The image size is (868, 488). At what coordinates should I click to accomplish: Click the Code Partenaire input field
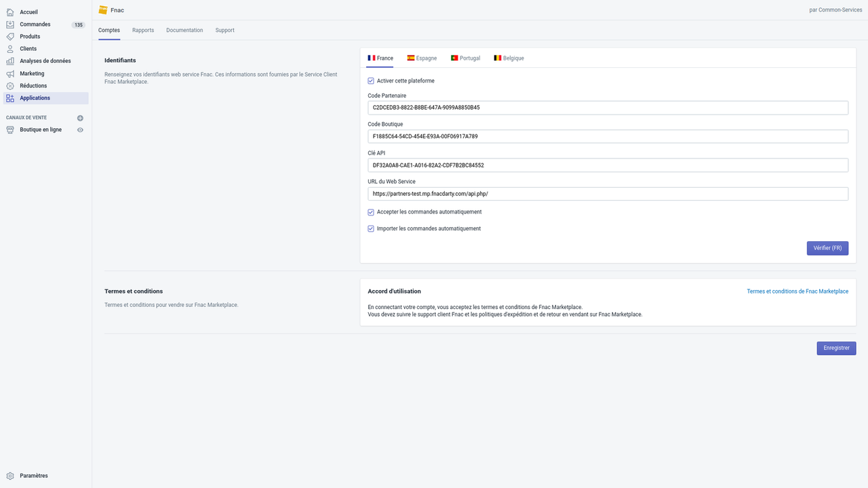pos(608,108)
